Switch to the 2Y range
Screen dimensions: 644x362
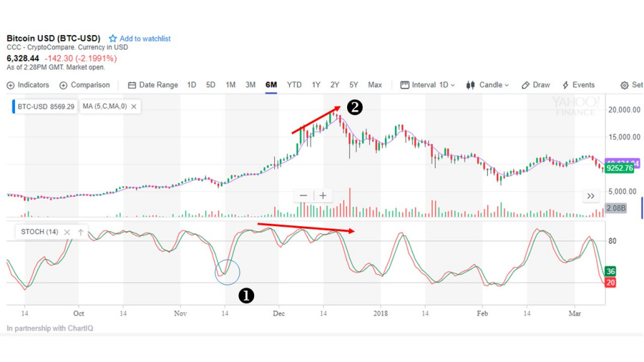[x=335, y=85]
